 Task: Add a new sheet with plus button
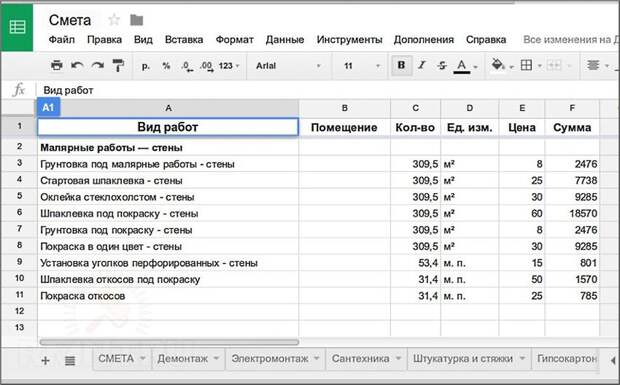point(45,360)
